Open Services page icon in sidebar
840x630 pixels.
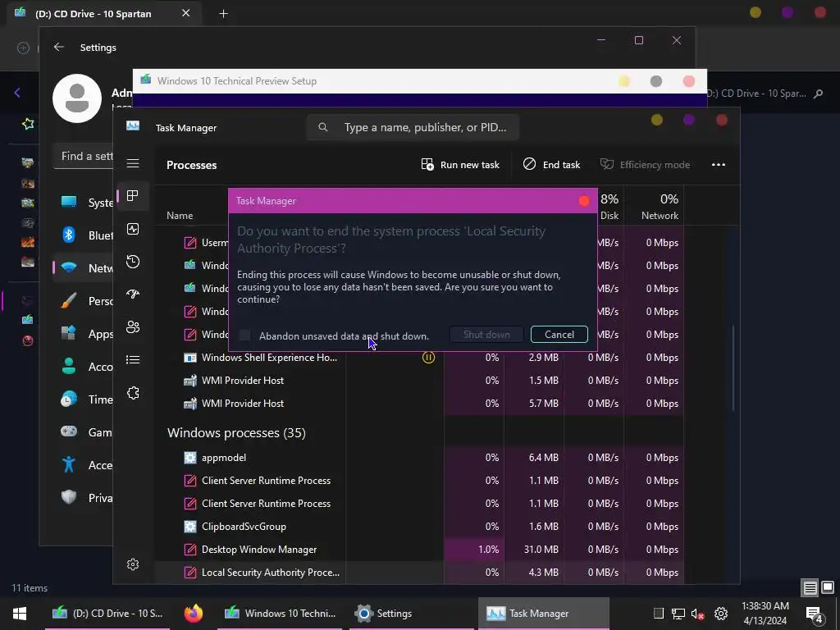[x=133, y=393]
